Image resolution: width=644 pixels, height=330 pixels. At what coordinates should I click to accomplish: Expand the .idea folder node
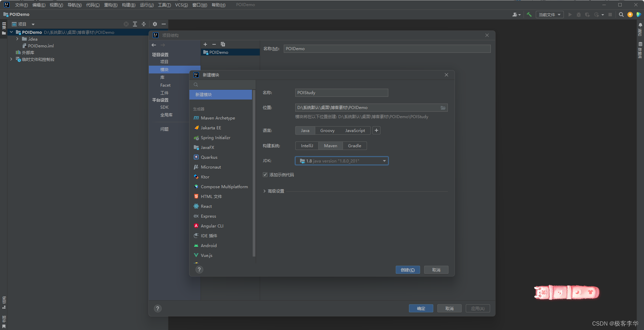pyautogui.click(x=17, y=39)
